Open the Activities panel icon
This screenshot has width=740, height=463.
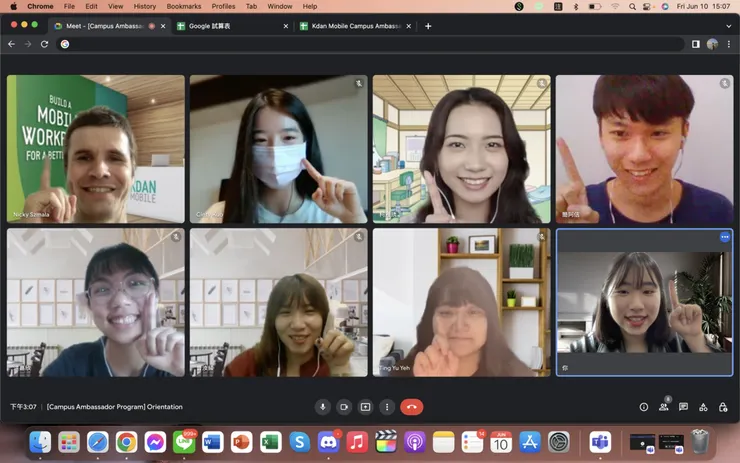coord(703,407)
